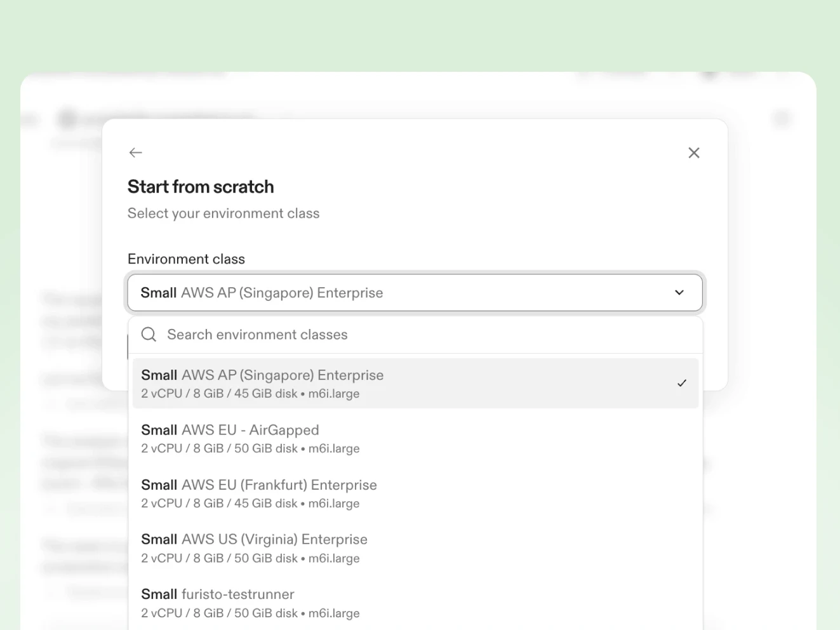Choose Small AWS EU - AirGapped option

click(x=415, y=438)
